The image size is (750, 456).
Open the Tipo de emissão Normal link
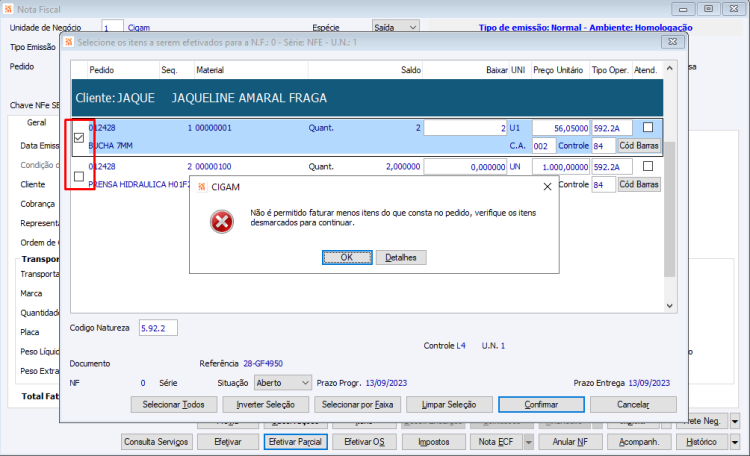point(585,28)
